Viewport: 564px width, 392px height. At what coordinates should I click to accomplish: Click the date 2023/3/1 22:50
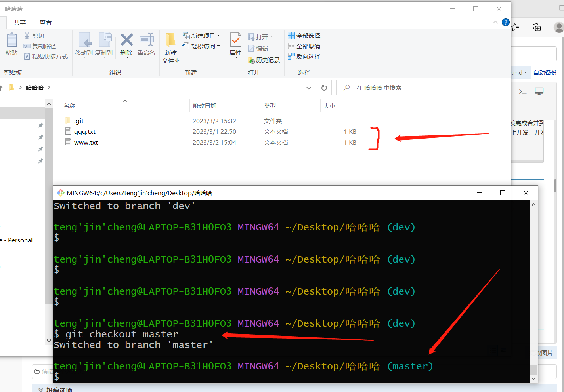click(x=214, y=132)
